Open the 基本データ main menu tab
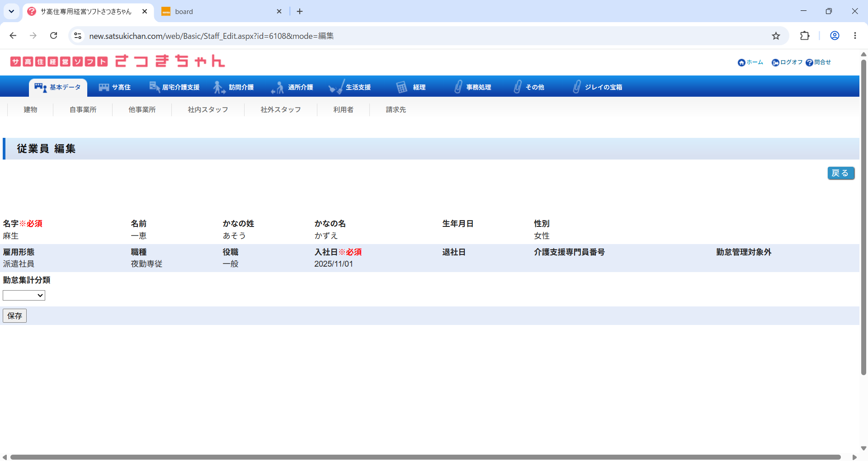The image size is (868, 461). [x=58, y=87]
